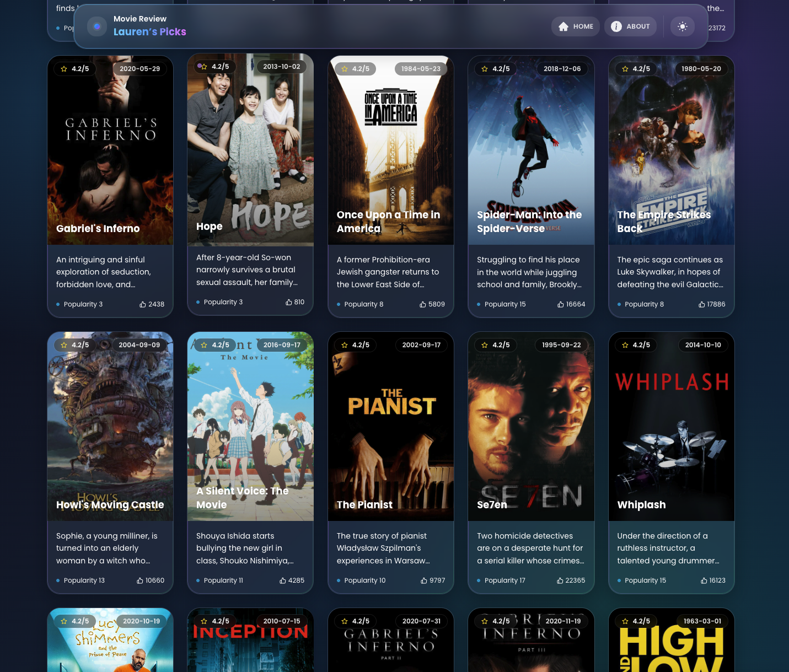Click thumbs-up icon on Once Upon a Time in America
This screenshot has height=672, width=789.
[423, 304]
